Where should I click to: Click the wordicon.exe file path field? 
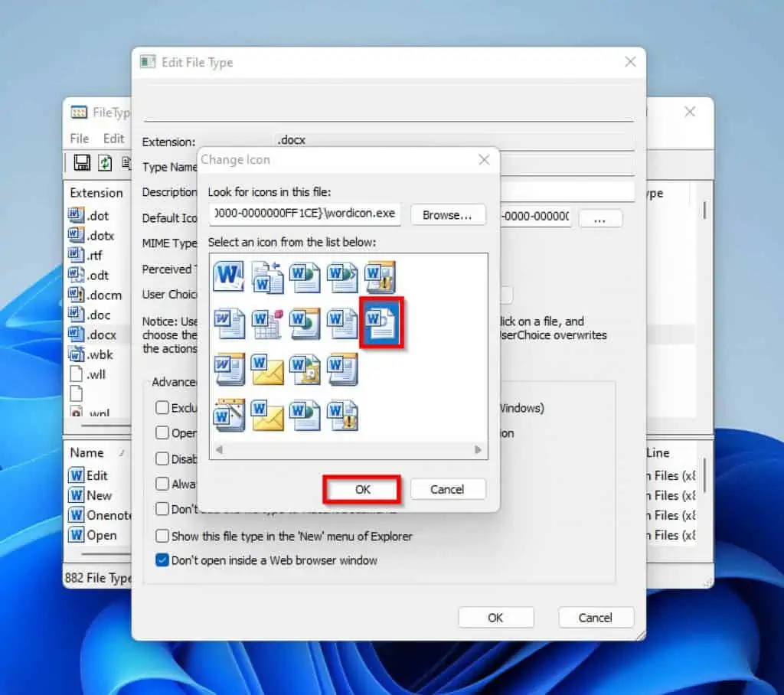306,214
